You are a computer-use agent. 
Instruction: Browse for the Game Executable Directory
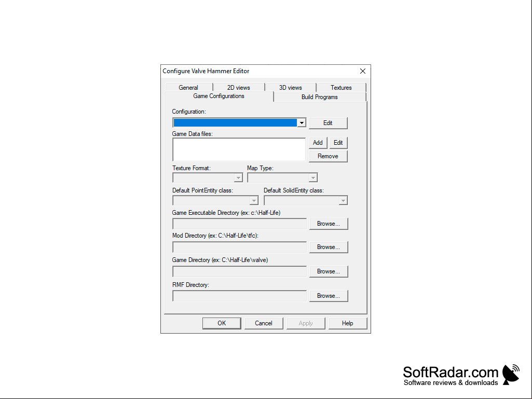point(329,224)
